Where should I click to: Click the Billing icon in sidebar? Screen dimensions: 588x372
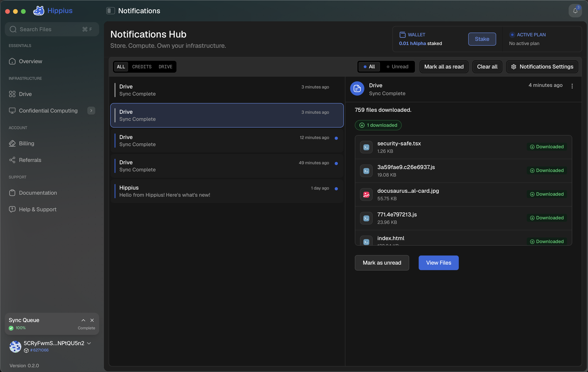tap(12, 143)
